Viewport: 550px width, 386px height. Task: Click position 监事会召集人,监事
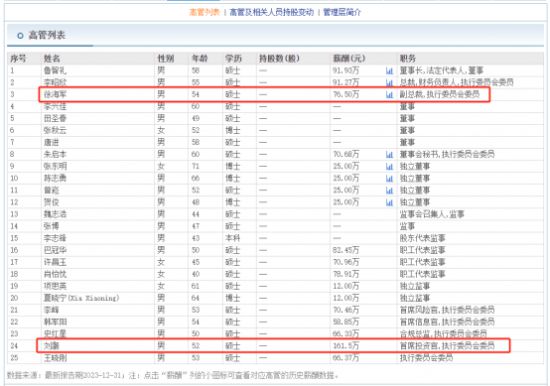[432, 214]
